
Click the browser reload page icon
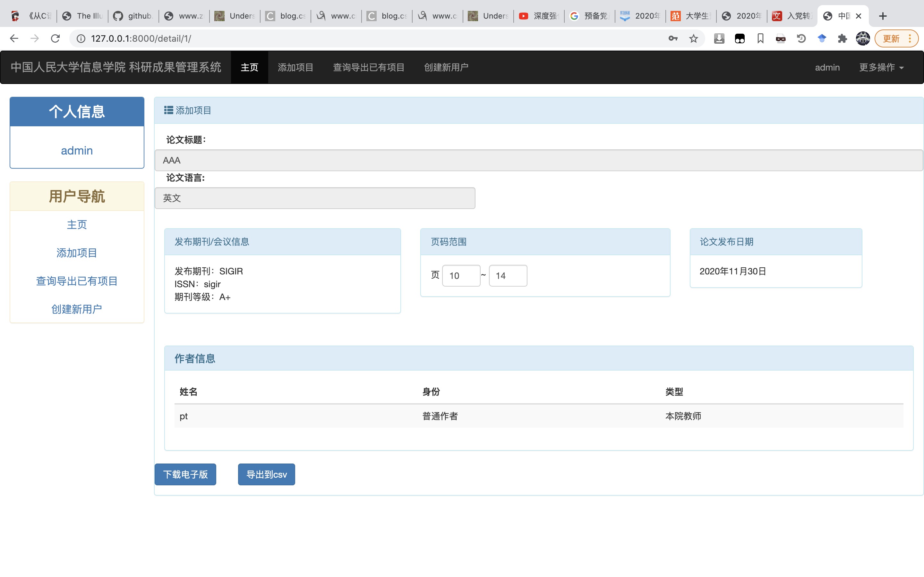56,38
